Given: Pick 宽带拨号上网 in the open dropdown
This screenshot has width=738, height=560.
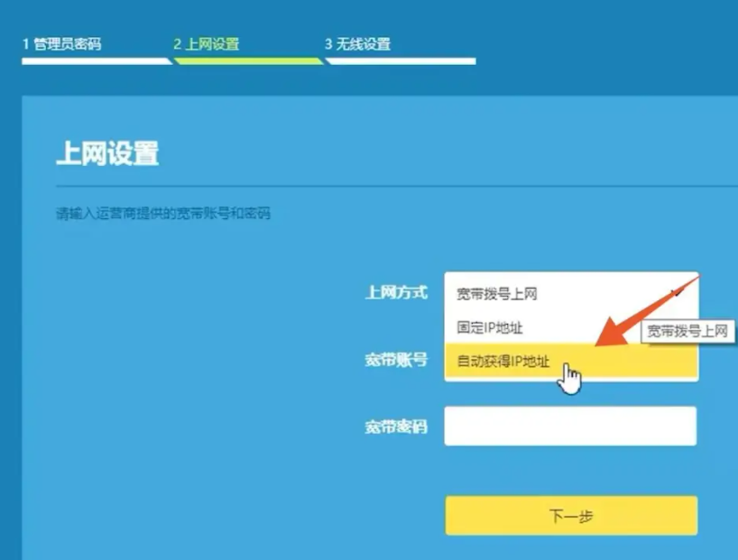Looking at the screenshot, I should [496, 294].
